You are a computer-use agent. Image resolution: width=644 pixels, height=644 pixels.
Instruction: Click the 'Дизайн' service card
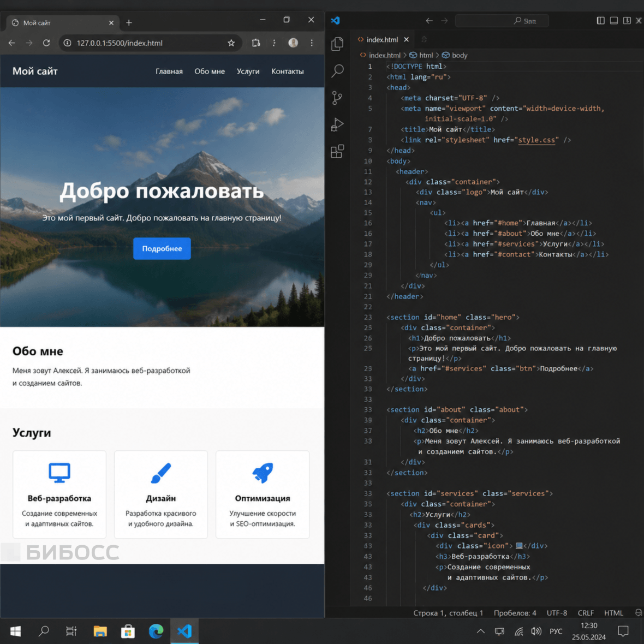[161, 494]
